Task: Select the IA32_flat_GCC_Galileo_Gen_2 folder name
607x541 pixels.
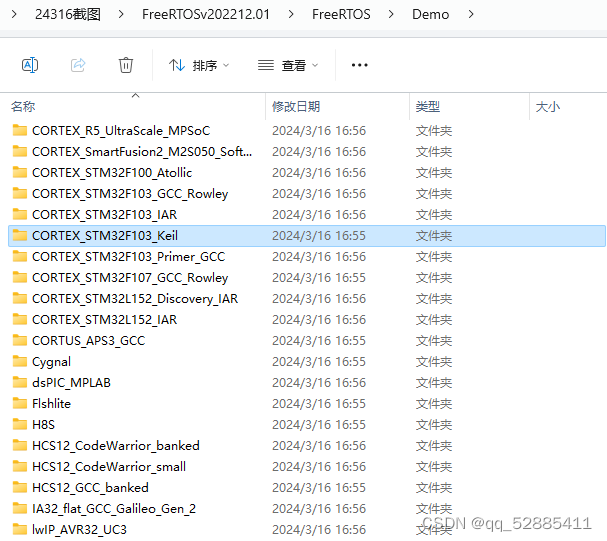Action: [114, 508]
